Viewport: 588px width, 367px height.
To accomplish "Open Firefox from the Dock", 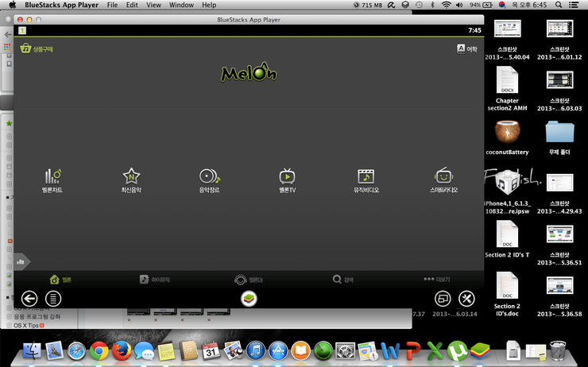I will click(122, 351).
